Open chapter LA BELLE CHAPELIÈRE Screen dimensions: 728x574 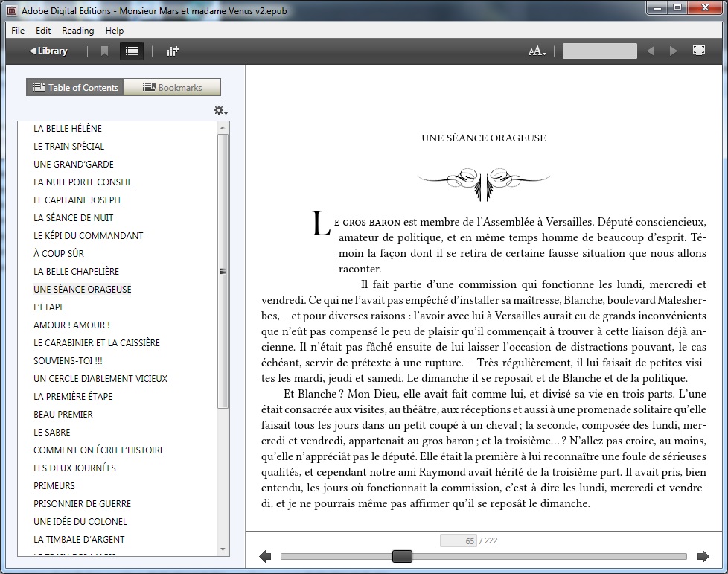pos(76,272)
